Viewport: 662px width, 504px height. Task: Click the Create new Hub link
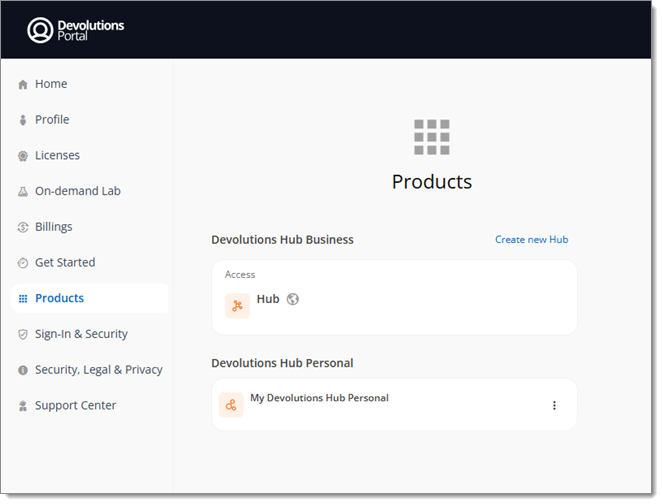coord(531,240)
